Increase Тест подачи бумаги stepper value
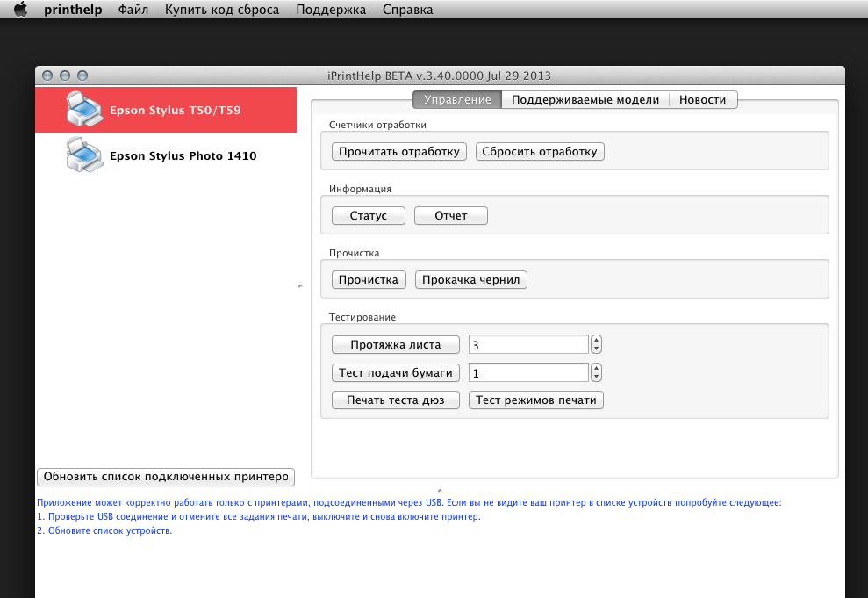868x598 pixels. (596, 368)
